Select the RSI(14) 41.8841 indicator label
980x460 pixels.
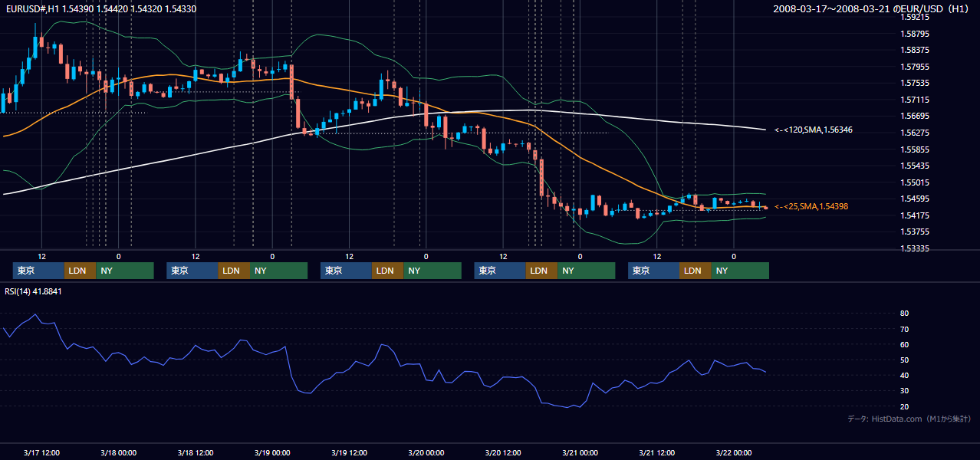click(33, 291)
